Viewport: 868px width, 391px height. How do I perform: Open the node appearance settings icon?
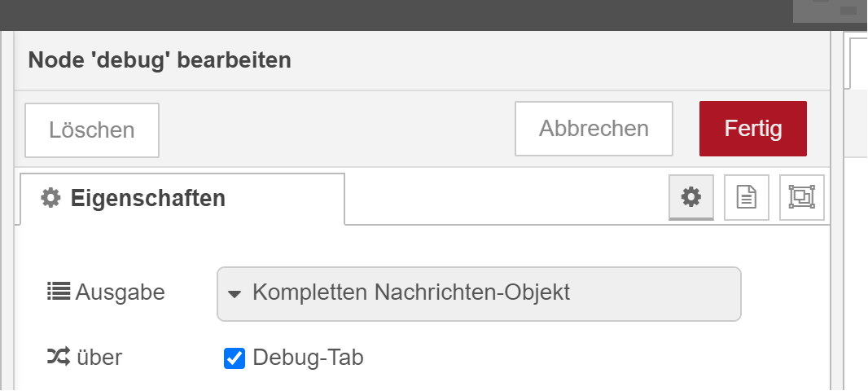pos(801,197)
